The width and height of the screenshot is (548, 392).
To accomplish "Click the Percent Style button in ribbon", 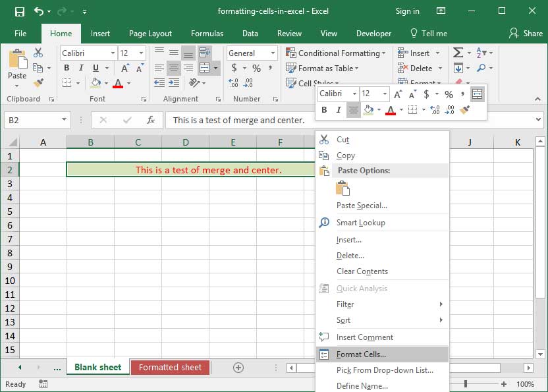I will point(256,68).
